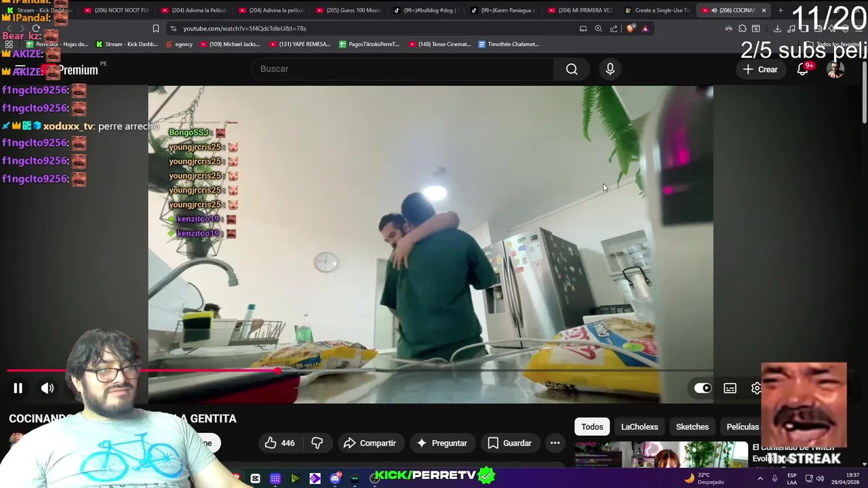The height and width of the screenshot is (488, 868).
Task: Select the Todos filter chip
Action: pyautogui.click(x=592, y=427)
